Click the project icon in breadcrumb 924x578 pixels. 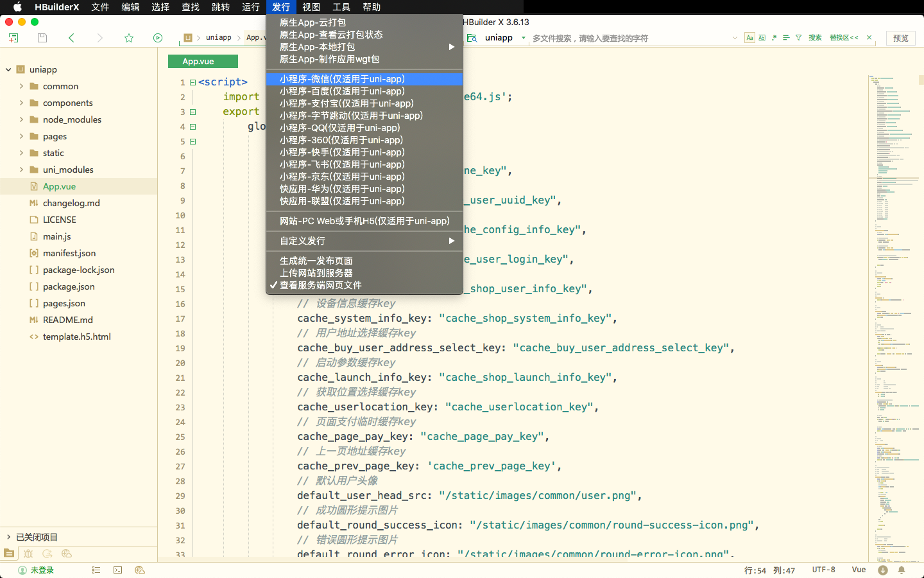click(x=188, y=38)
